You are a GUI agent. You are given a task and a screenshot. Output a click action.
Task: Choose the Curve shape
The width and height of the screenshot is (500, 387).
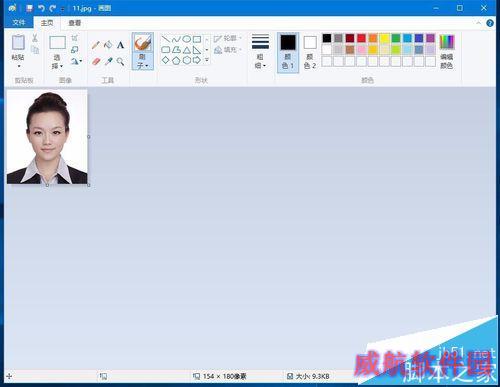pyautogui.click(x=176, y=39)
